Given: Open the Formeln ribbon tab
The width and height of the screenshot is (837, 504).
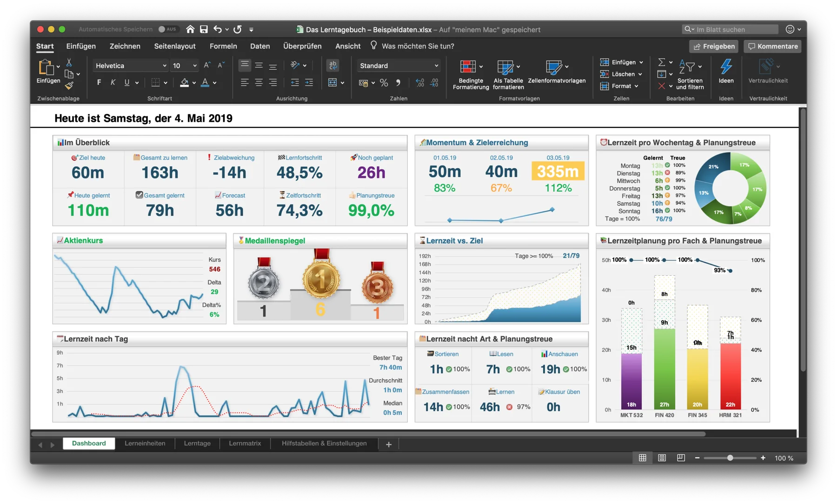Looking at the screenshot, I should pyautogui.click(x=223, y=46).
